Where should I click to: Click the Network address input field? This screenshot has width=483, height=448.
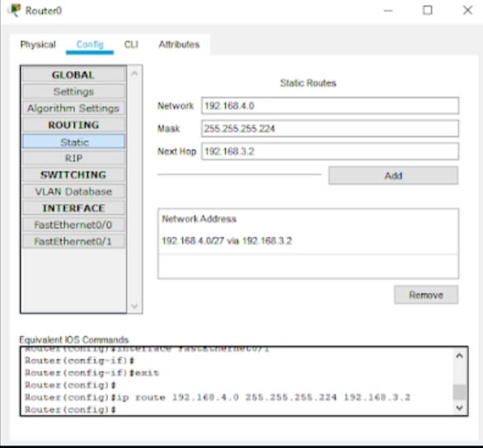331,105
